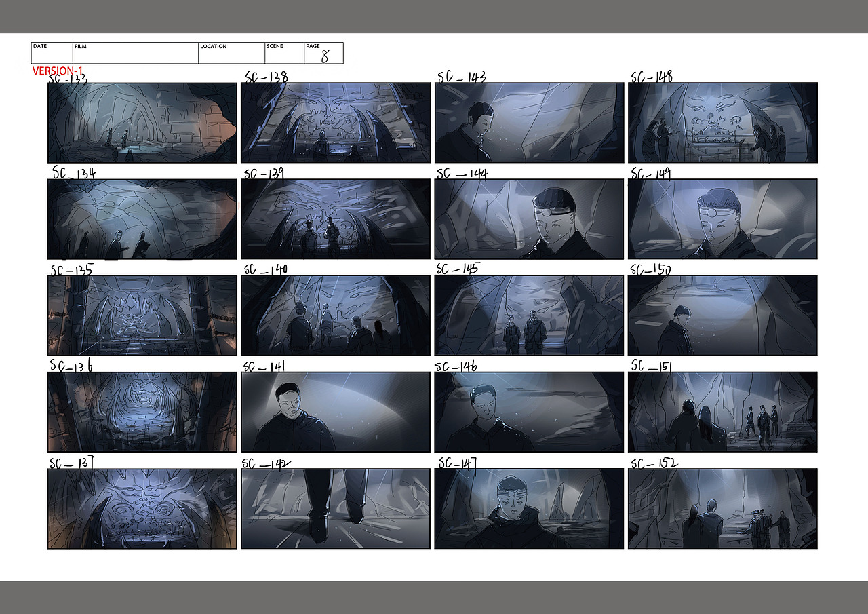Click the red VERSION-1 label

coord(58,71)
